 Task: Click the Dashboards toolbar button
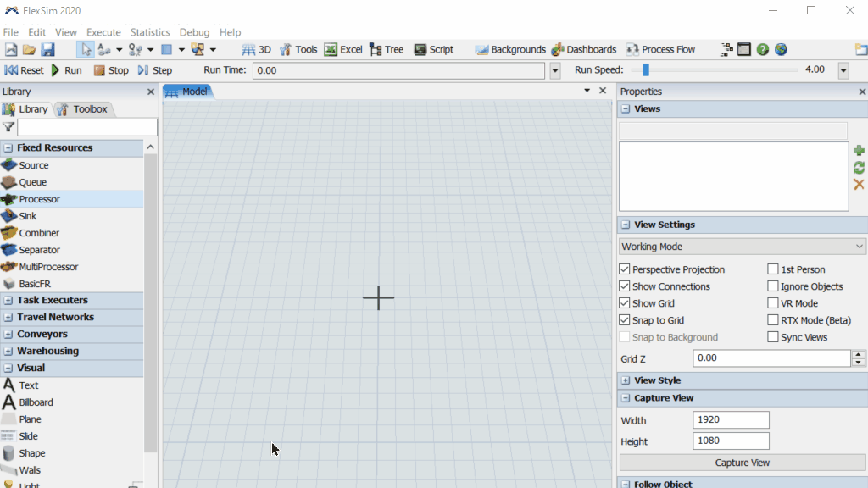pyautogui.click(x=583, y=50)
